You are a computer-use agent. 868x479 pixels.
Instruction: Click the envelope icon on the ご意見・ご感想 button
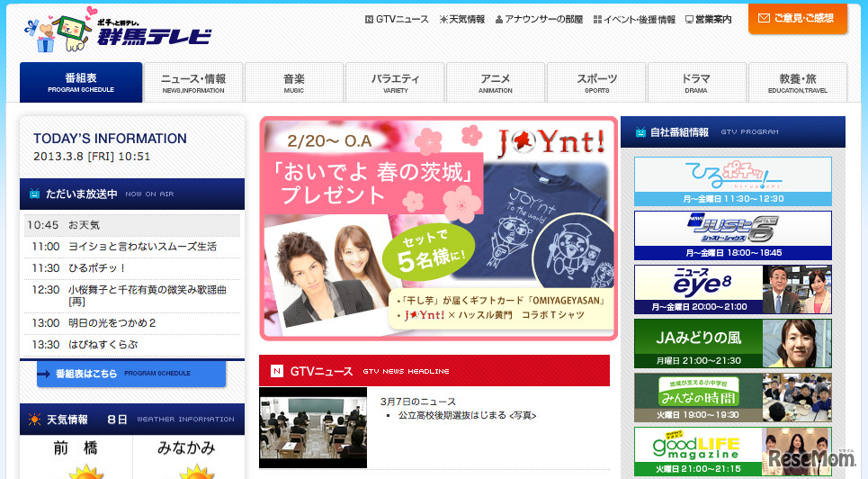pos(764,18)
